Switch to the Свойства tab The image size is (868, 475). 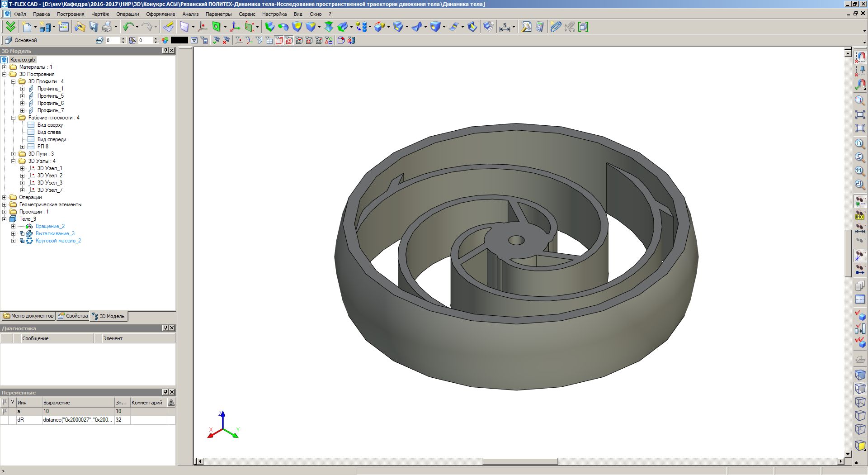click(x=73, y=316)
